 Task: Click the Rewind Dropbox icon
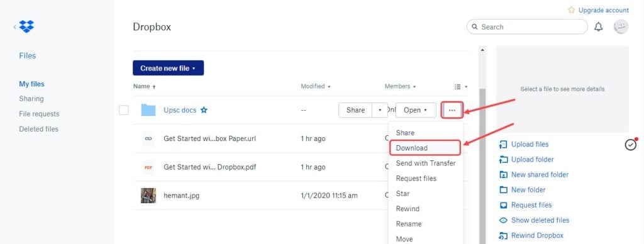click(503, 236)
